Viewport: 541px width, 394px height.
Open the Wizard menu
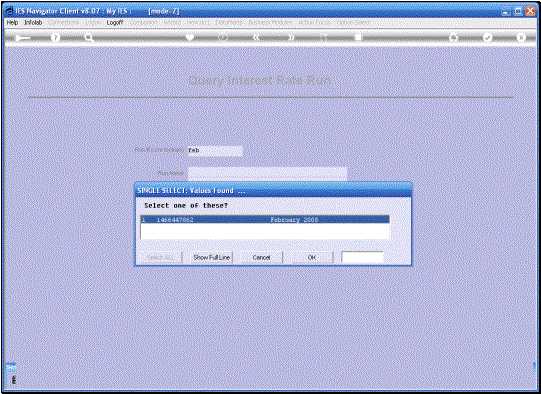coord(173,22)
